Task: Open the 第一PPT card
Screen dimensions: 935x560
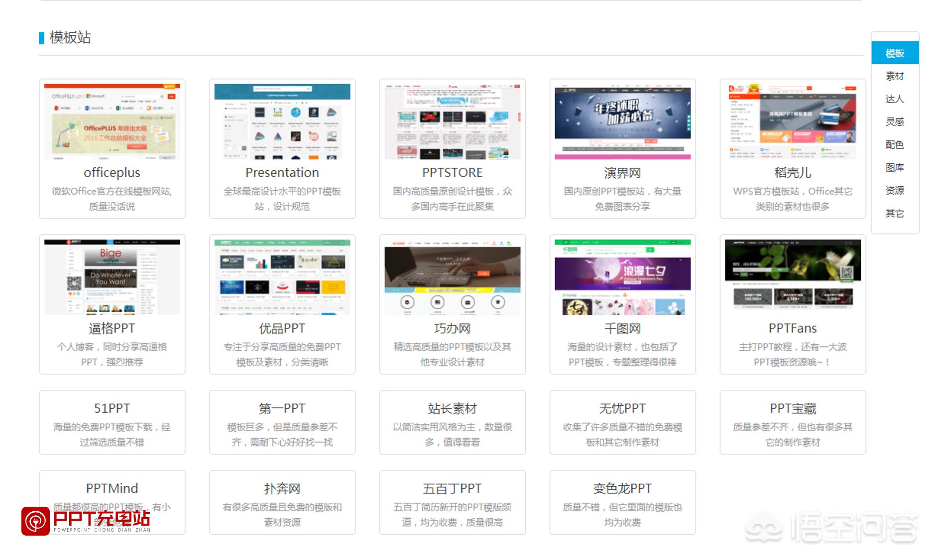Action: click(282, 422)
